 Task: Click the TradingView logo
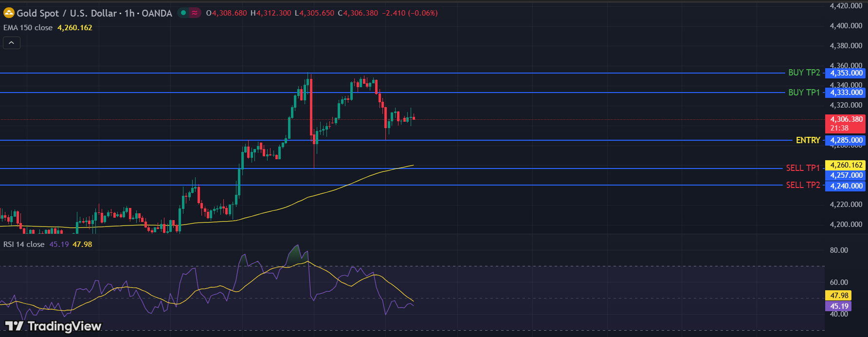pos(53,326)
